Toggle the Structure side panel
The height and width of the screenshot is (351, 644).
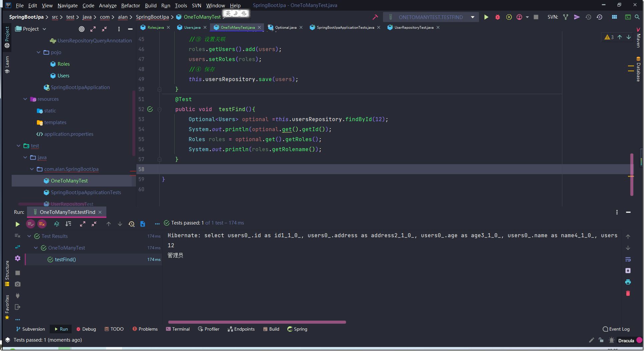7,274
